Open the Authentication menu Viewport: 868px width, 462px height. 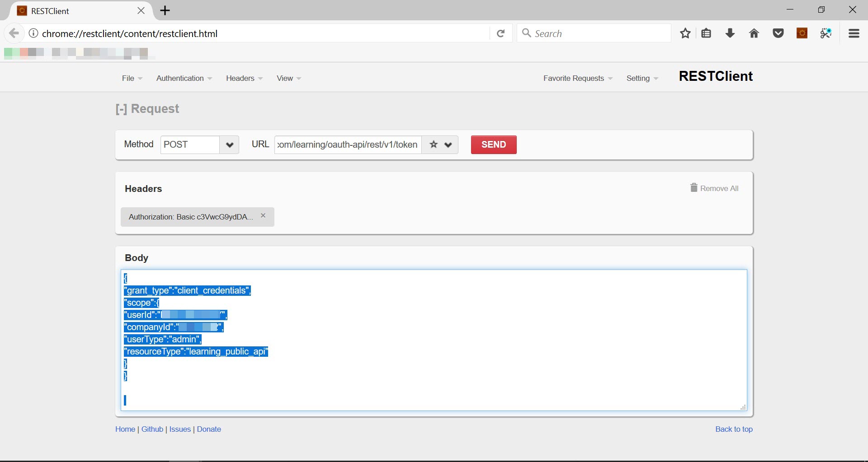pos(184,78)
